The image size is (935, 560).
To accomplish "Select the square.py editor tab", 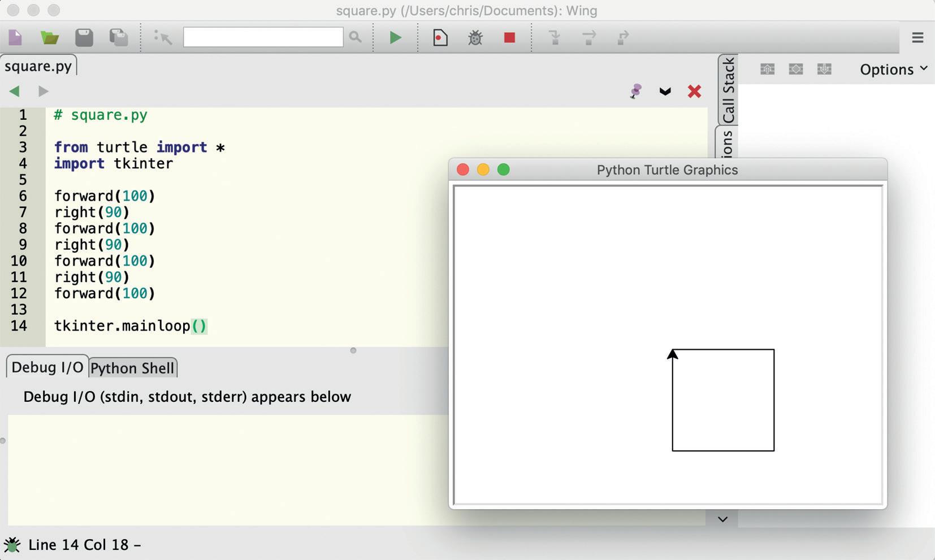I will click(x=38, y=66).
